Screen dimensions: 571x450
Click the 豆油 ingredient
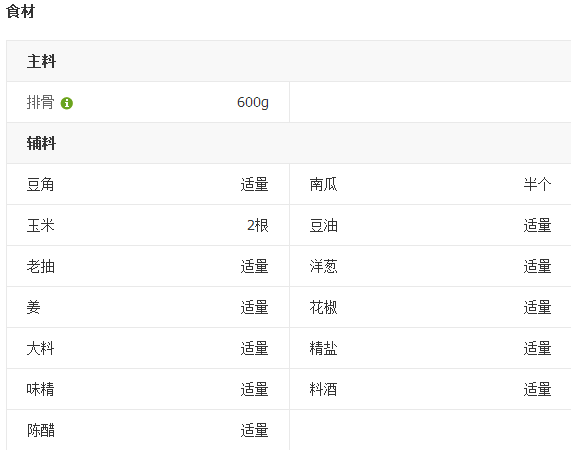[323, 225]
